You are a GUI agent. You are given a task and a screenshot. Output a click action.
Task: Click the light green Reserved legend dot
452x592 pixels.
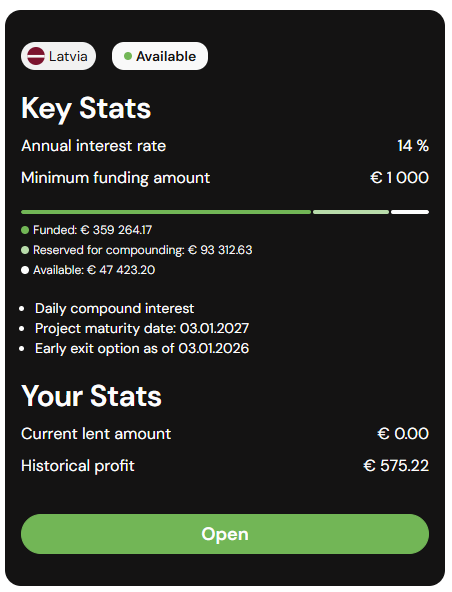(25, 250)
